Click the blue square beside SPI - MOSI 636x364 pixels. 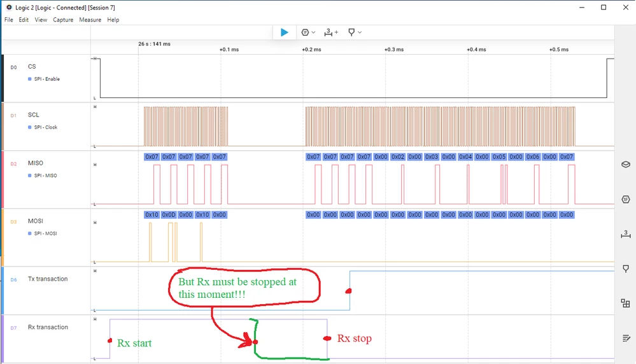(30, 234)
